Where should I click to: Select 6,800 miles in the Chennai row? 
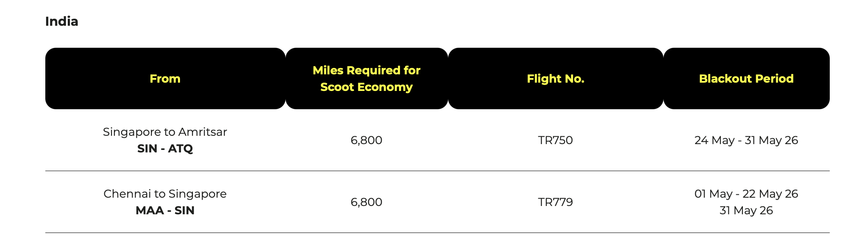pyautogui.click(x=366, y=202)
